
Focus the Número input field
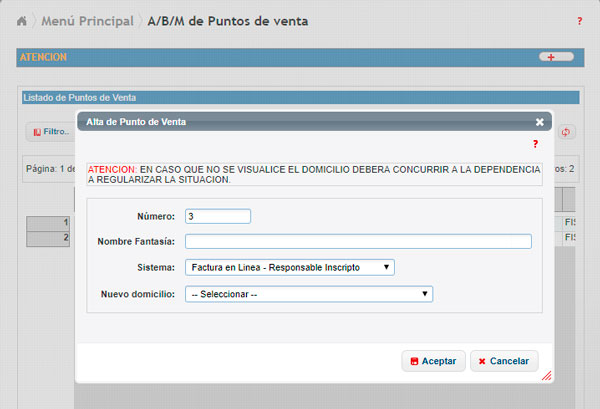tap(218, 216)
